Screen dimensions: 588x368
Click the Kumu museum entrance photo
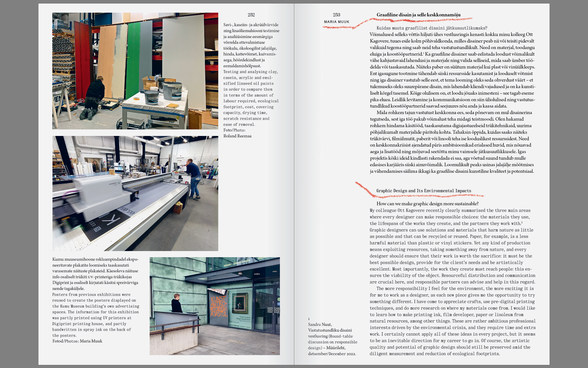[215, 306]
